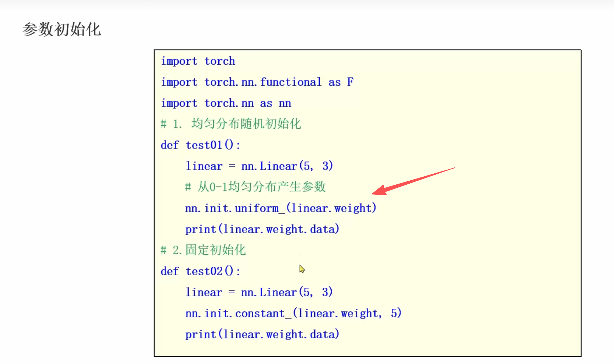Click print statement inside test02
This screenshot has height=364, width=614.
click(262, 334)
